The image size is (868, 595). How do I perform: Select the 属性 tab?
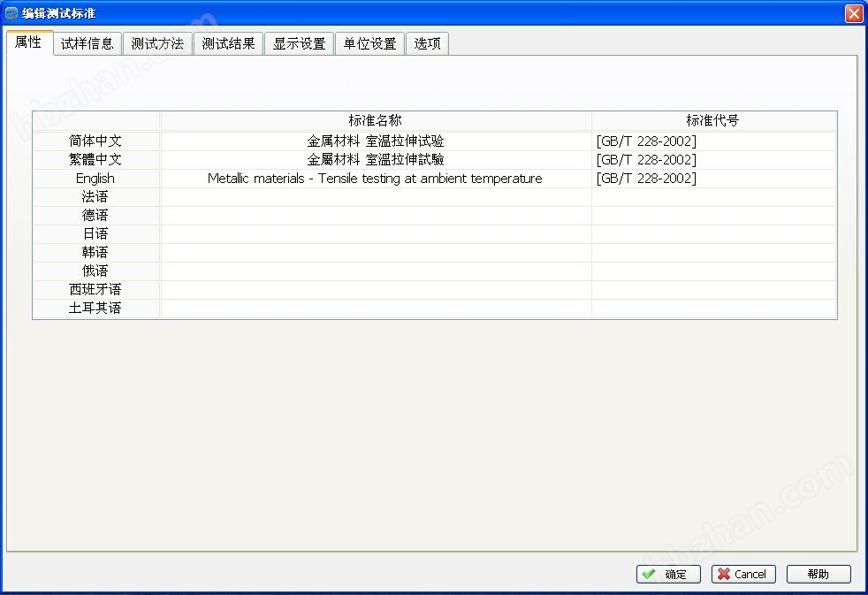point(28,42)
